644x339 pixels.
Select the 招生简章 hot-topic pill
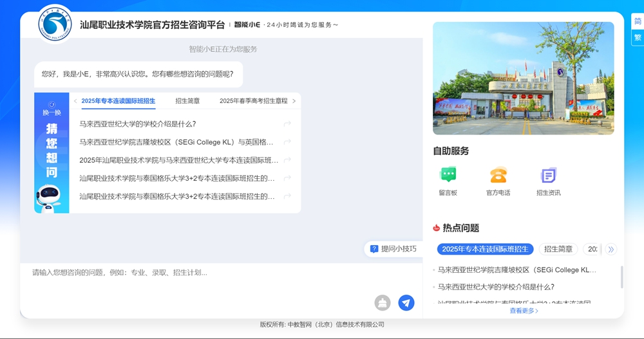click(558, 249)
